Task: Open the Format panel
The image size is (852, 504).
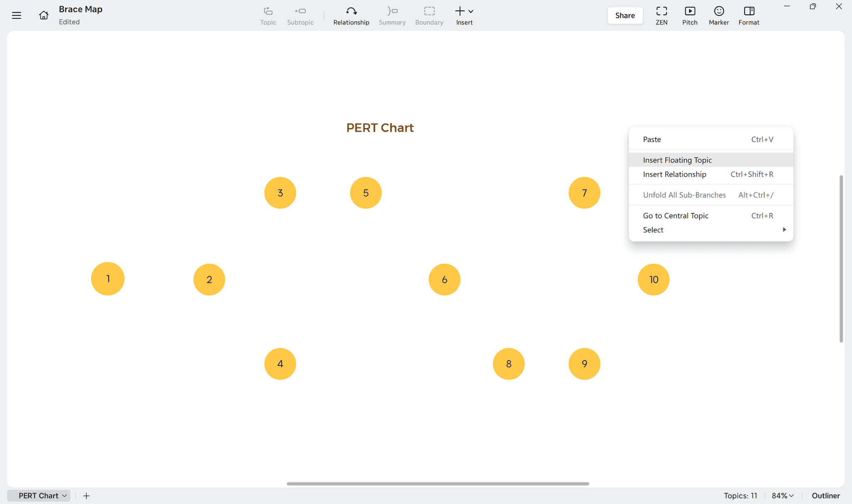Action: click(x=749, y=15)
